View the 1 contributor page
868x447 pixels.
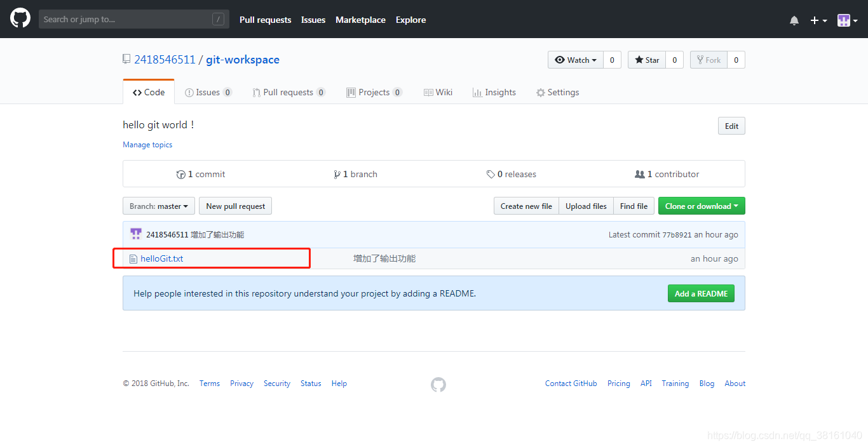667,174
